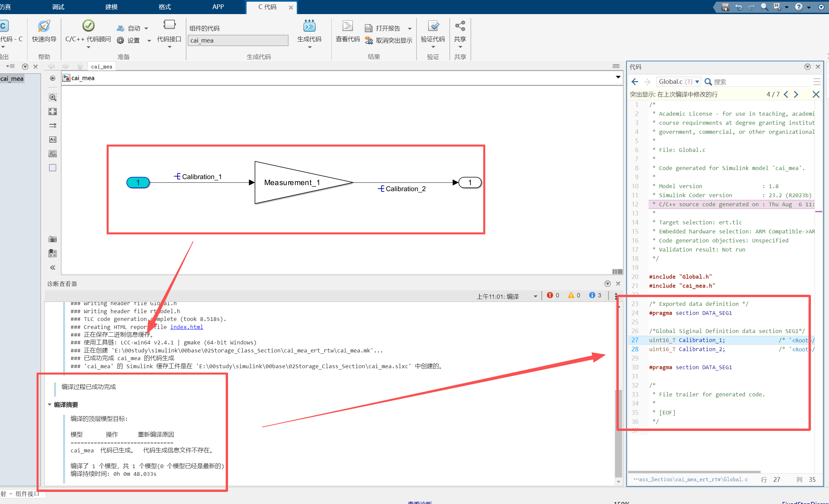Click the annotation text palette tool
Viewport: 829px width, 504px height.
(53, 139)
